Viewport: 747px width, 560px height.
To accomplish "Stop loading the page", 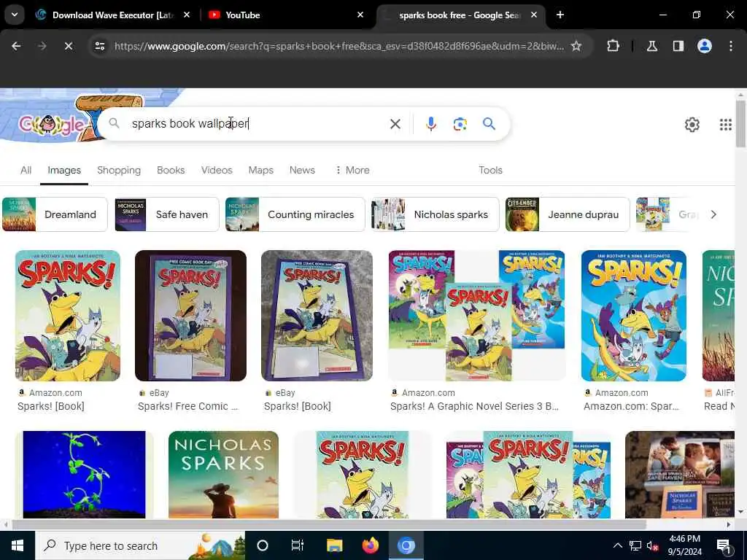I will click(68, 46).
